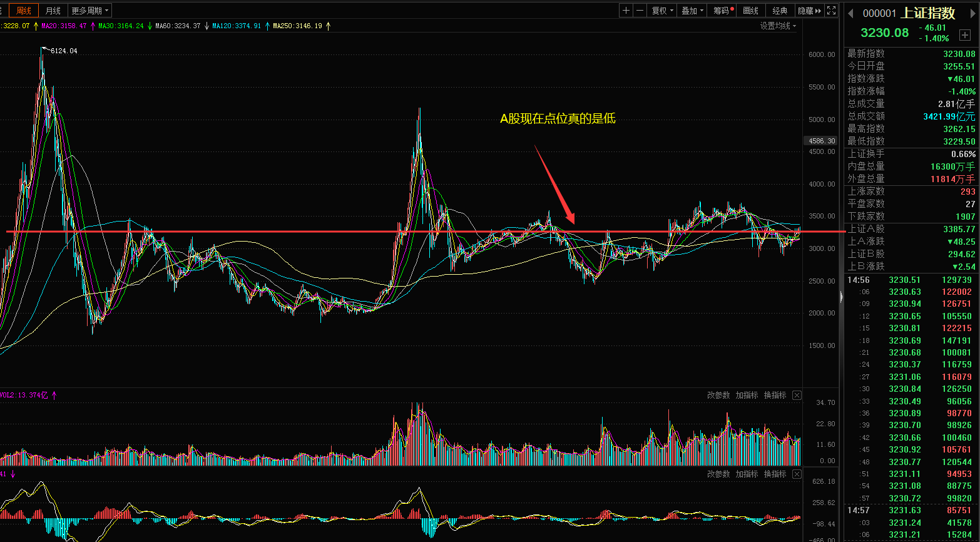This screenshot has height=542, width=980.
Task: Close the volume indicator panel
Action: click(x=797, y=395)
